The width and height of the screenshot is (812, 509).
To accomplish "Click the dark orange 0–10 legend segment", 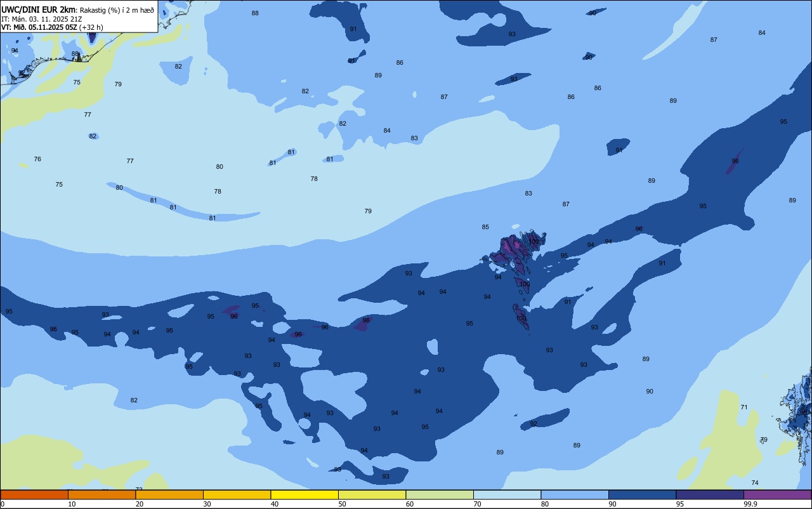I will click(34, 494).
